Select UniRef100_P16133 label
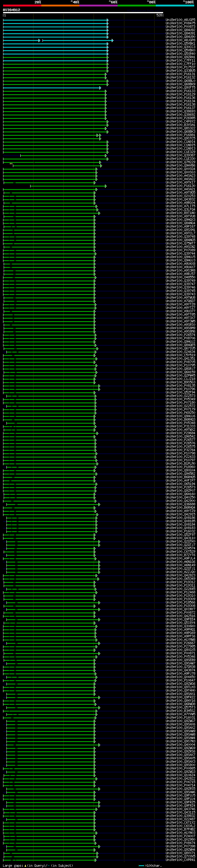Viewport: 197px width, 868px height. click(x=180, y=91)
